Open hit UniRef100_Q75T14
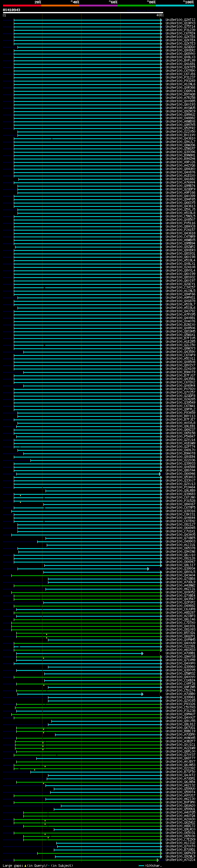 [180, 26]
